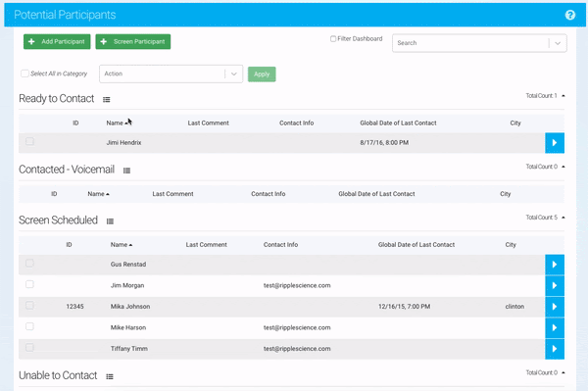Expand the Search dropdown arrow
Viewport: 588px width, 391px height.
558,43
